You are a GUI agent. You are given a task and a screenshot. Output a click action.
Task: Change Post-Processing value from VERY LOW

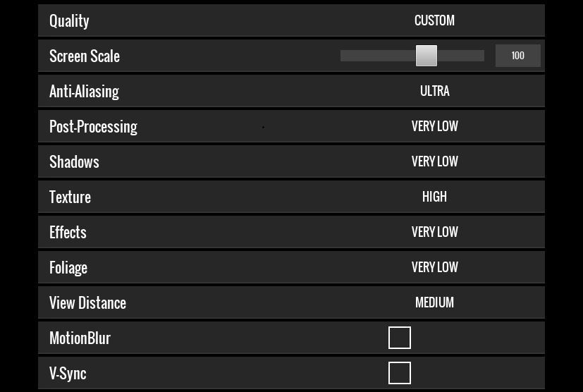coord(434,126)
